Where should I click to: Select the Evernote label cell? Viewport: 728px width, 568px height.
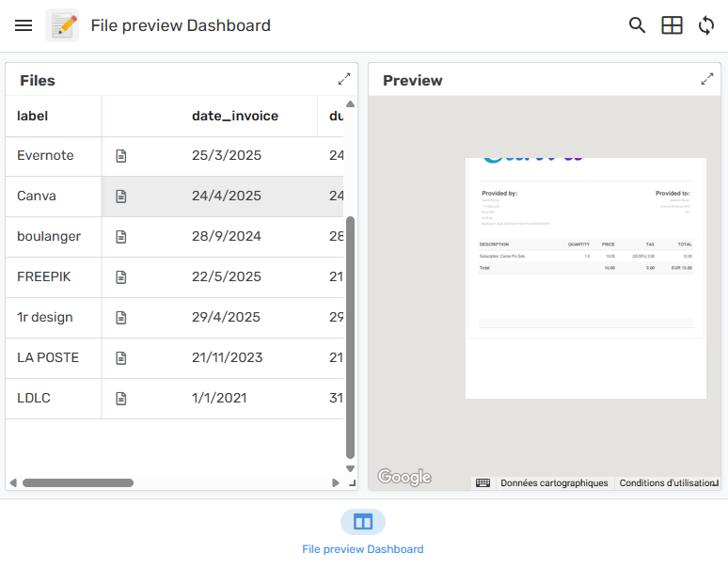[x=54, y=156]
